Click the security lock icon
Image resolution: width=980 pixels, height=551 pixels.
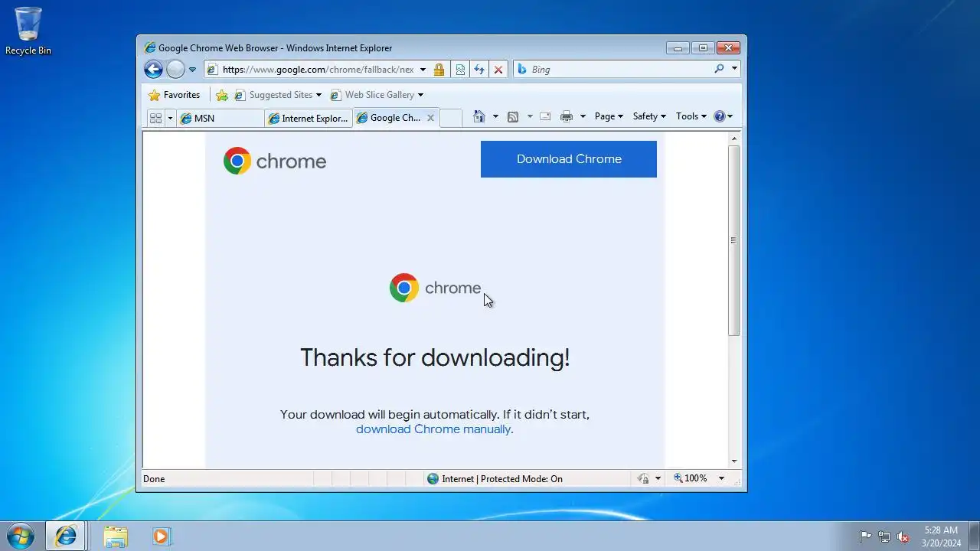[439, 70]
